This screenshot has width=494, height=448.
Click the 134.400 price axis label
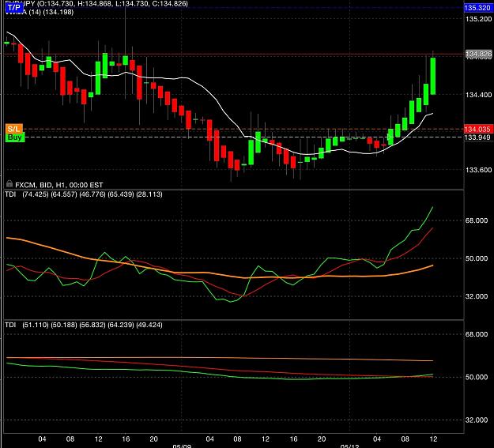478,95
